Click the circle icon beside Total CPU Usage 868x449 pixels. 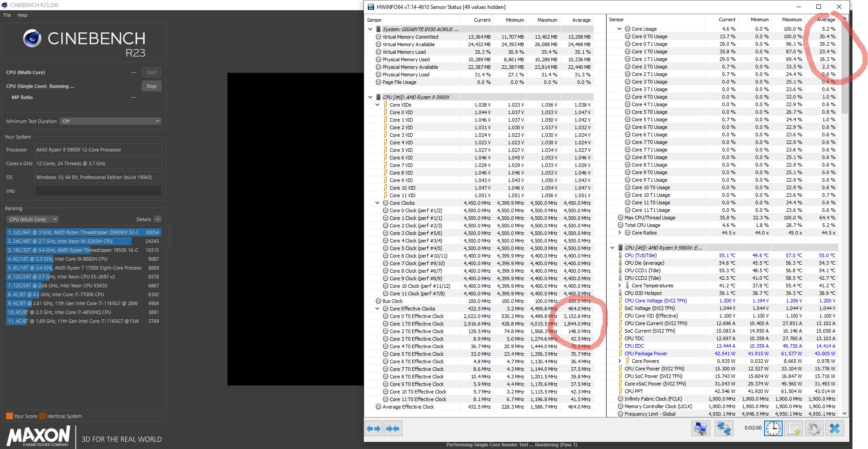[x=621, y=225]
